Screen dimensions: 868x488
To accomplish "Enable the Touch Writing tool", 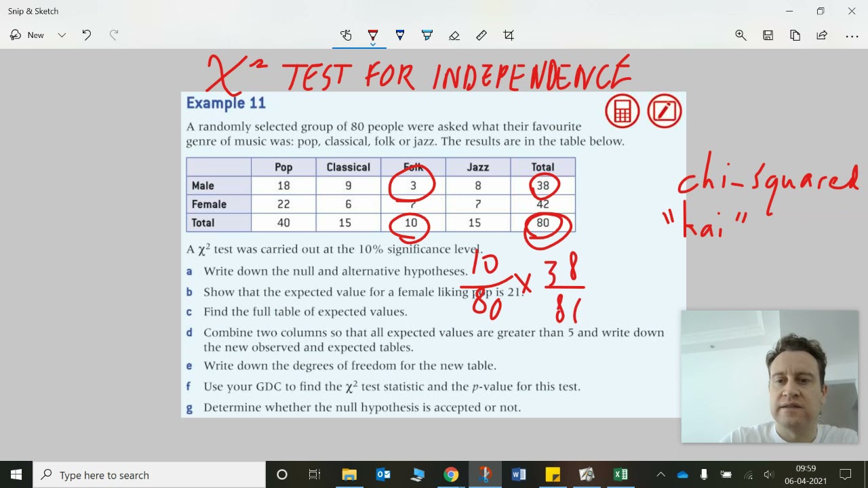I will 346,35.
